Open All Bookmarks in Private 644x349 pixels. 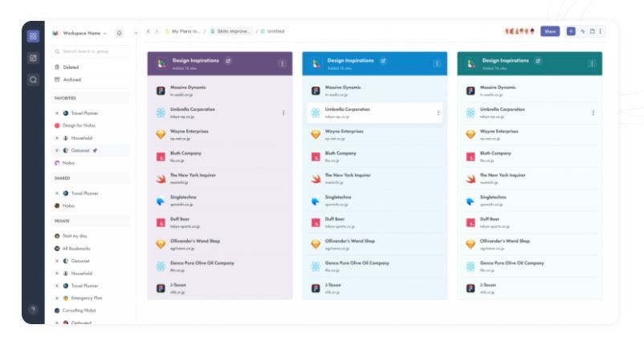pyautogui.click(x=72, y=249)
